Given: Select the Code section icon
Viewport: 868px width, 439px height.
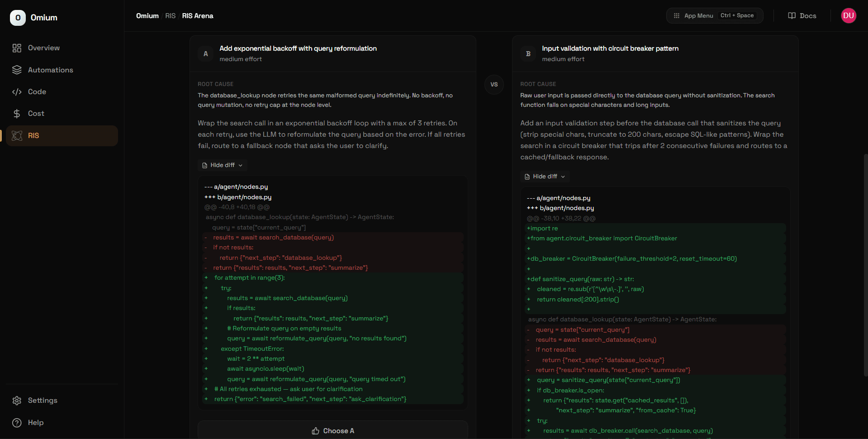Looking at the screenshot, I should pos(17,91).
